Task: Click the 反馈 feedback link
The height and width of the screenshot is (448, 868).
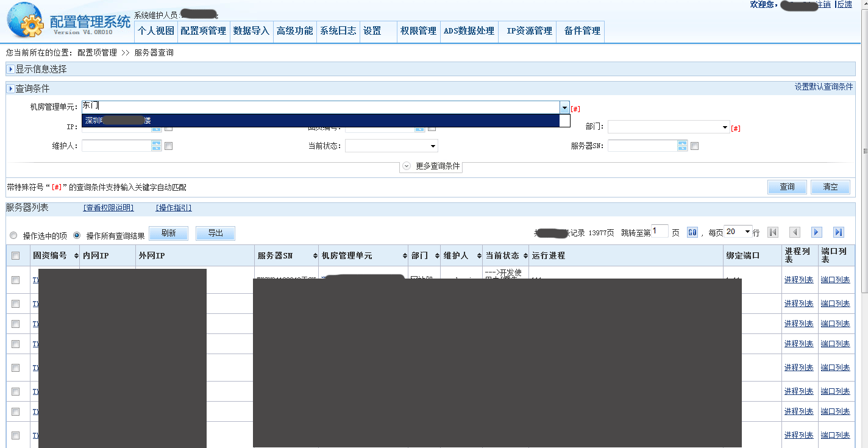Action: click(845, 4)
